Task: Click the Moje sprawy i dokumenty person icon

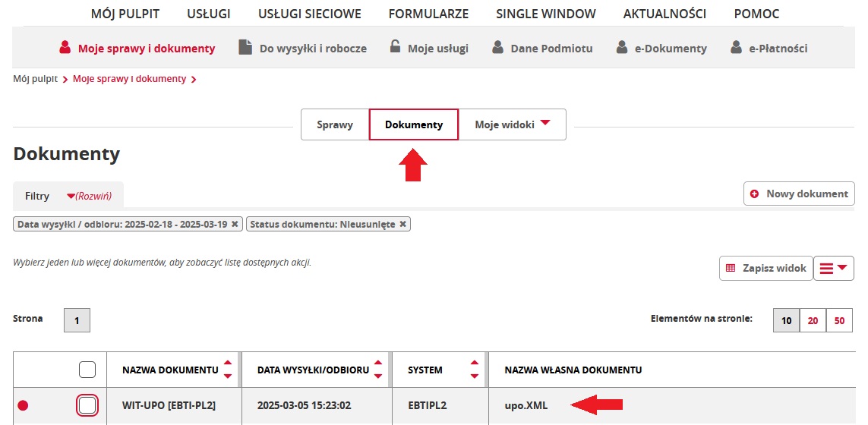Action: click(x=65, y=47)
